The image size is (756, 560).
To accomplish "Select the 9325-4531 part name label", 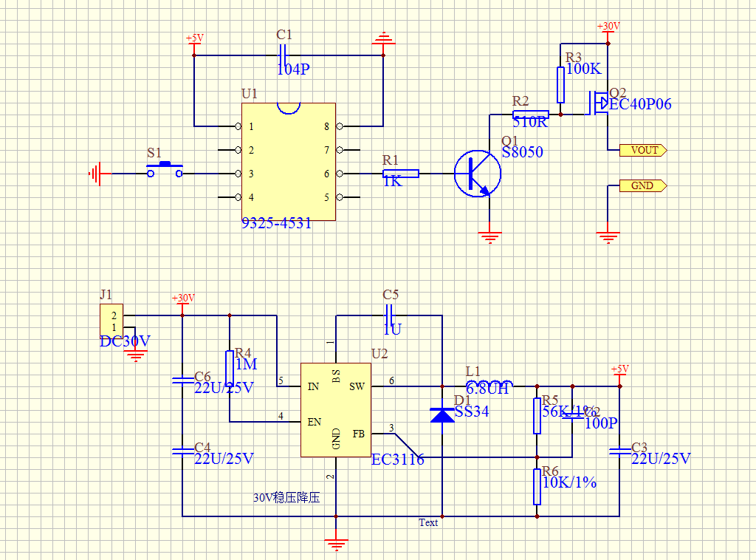I will pos(277,222).
